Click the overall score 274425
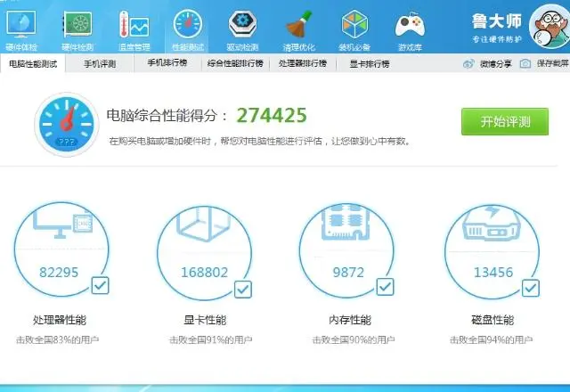This screenshot has height=392, width=570. (x=272, y=115)
